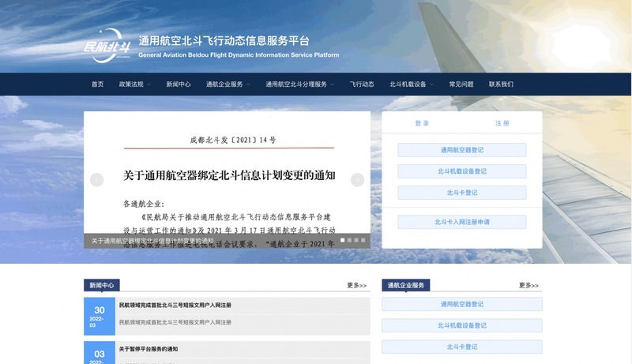The width and height of the screenshot is (632, 364).
Task: Switch to 注册 tab
Action: click(x=502, y=123)
